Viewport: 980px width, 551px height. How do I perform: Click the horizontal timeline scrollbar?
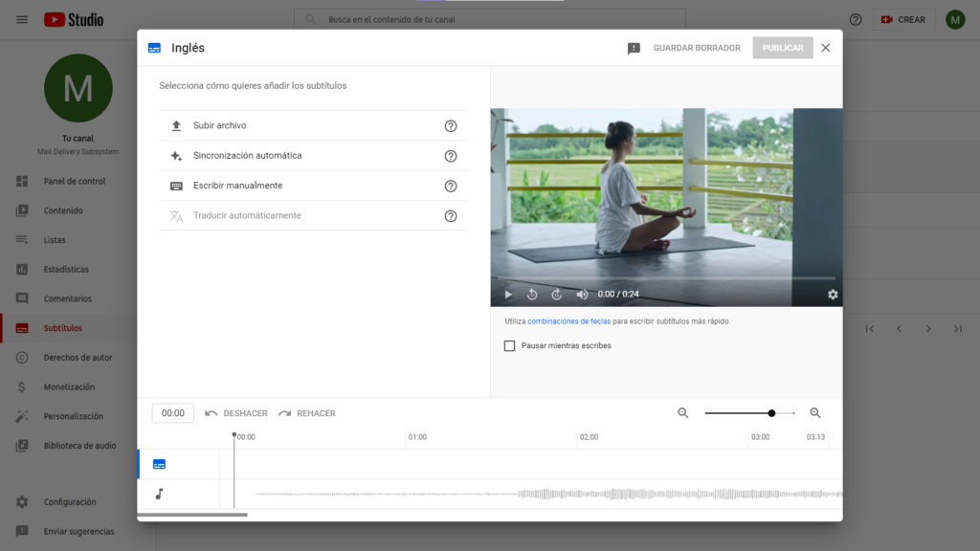pos(192,515)
